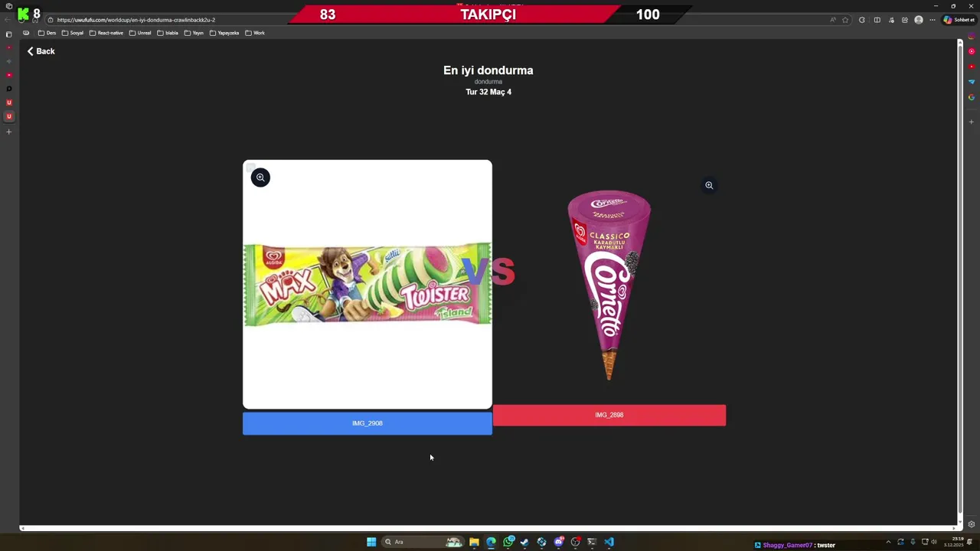Open Edge sidebar settings gear
This screenshot has height=551, width=980.
click(972, 524)
